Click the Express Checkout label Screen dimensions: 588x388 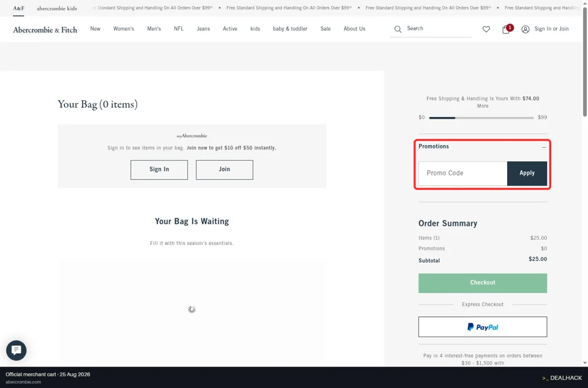483,305
